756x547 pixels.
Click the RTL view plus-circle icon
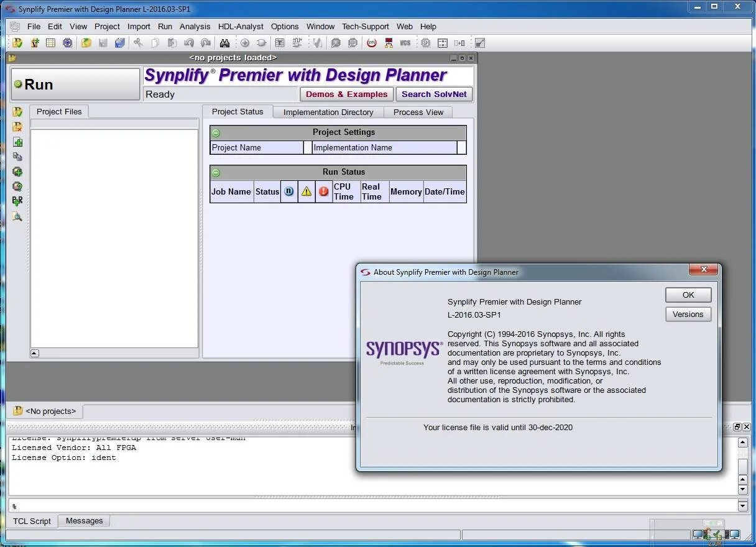pyautogui.click(x=245, y=43)
